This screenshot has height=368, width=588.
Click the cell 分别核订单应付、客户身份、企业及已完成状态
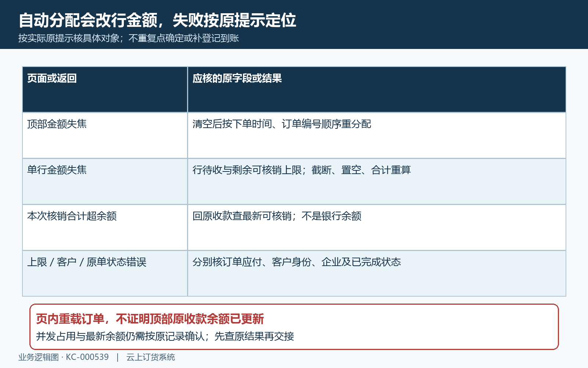coord(377,273)
